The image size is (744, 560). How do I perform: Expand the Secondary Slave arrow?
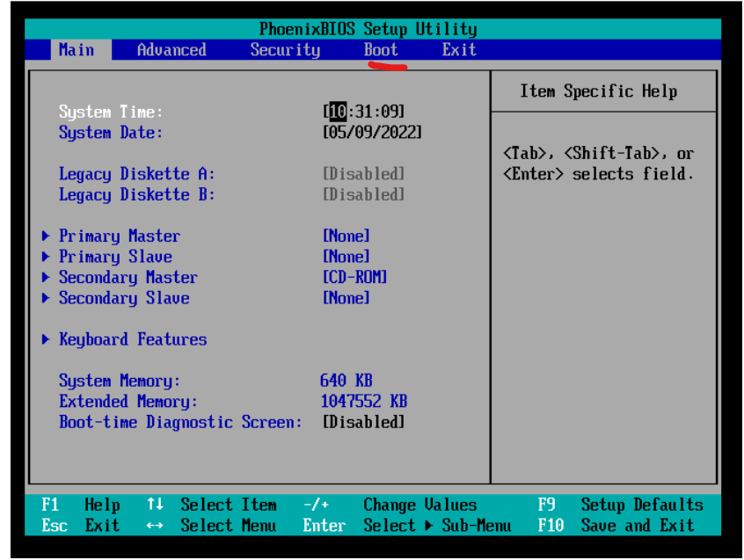pos(46,298)
